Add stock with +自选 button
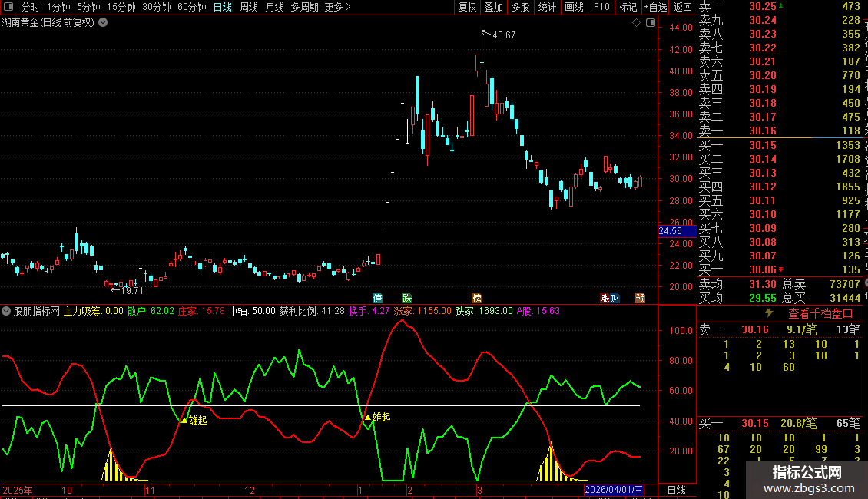Screen dimensions: 868x499 tap(655, 7)
